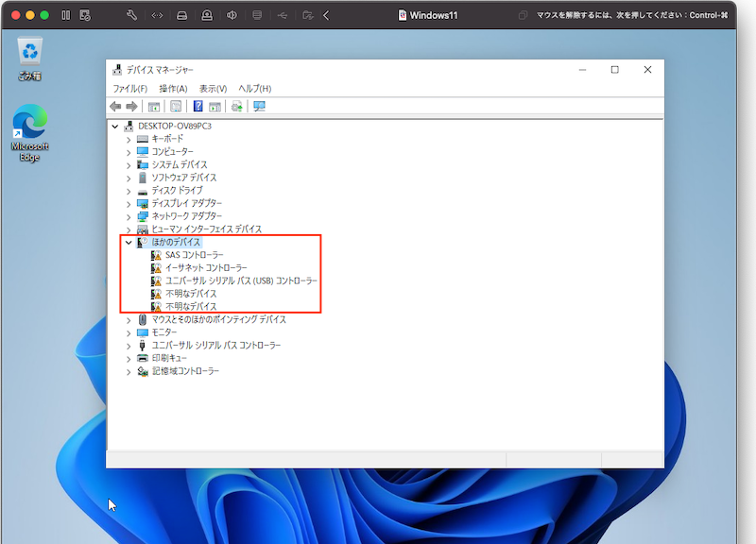Open the ファイル(F) menu

click(129, 89)
